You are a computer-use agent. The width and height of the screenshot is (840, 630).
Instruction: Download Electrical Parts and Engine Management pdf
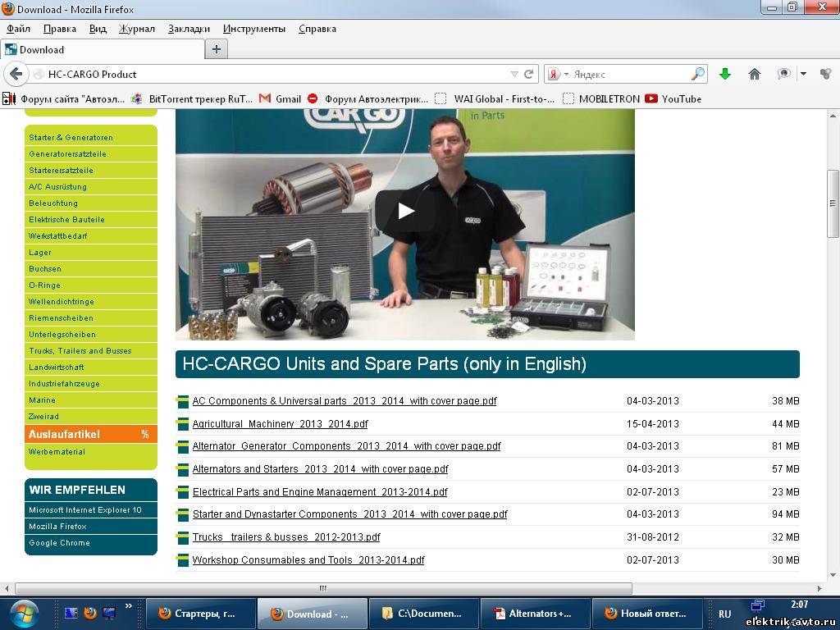319,492
